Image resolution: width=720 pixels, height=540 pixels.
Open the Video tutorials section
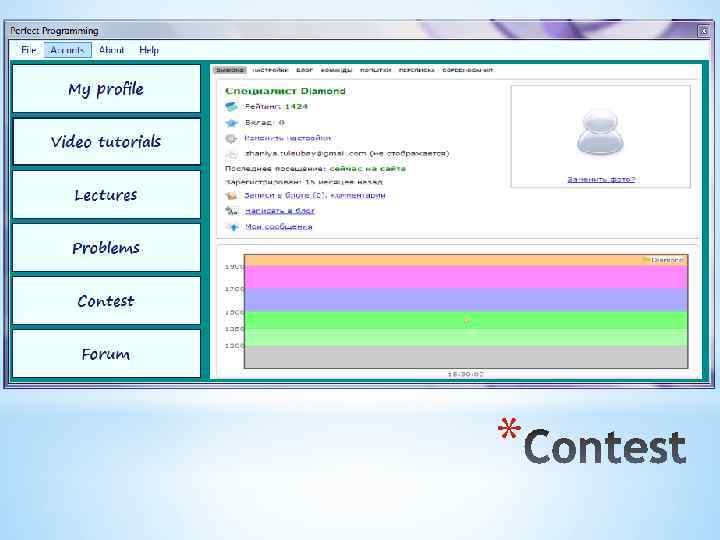tap(106, 141)
